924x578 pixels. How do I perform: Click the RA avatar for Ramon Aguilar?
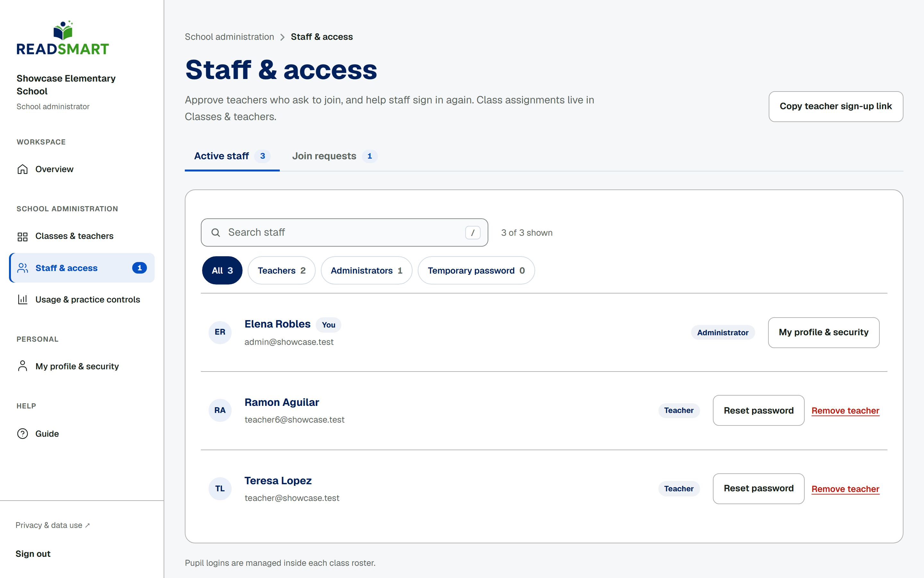220,410
